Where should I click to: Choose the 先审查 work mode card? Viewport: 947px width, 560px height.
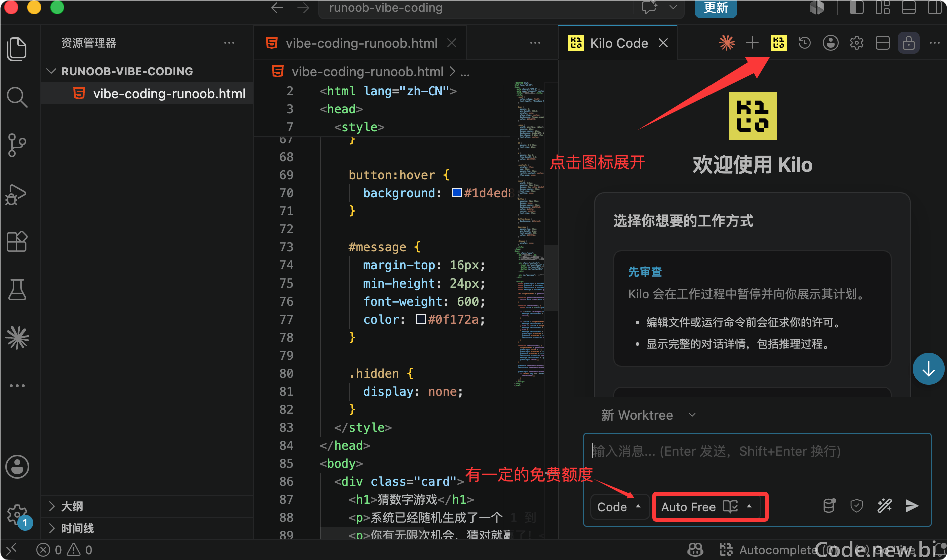click(752, 309)
